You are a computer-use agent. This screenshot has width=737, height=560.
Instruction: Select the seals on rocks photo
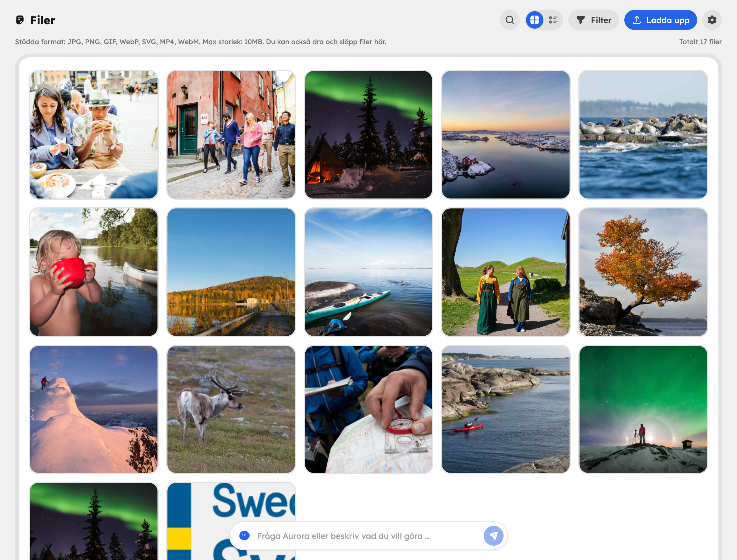(x=643, y=135)
